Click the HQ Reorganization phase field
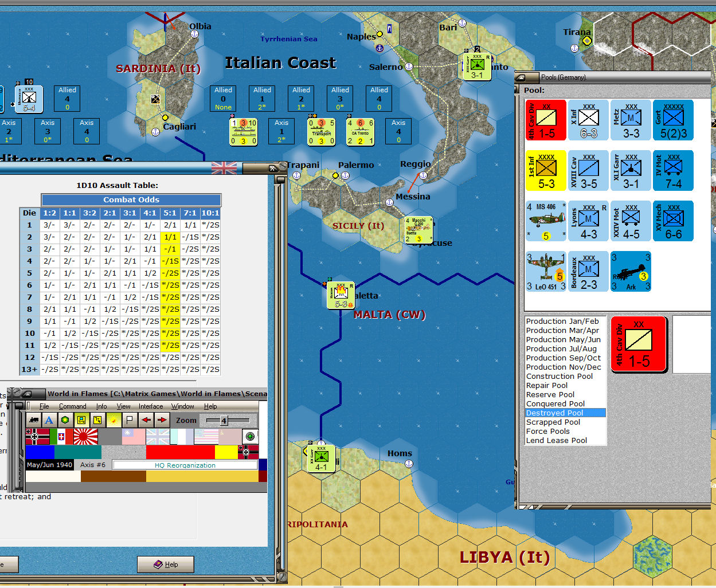The image size is (716, 588). 185,465
